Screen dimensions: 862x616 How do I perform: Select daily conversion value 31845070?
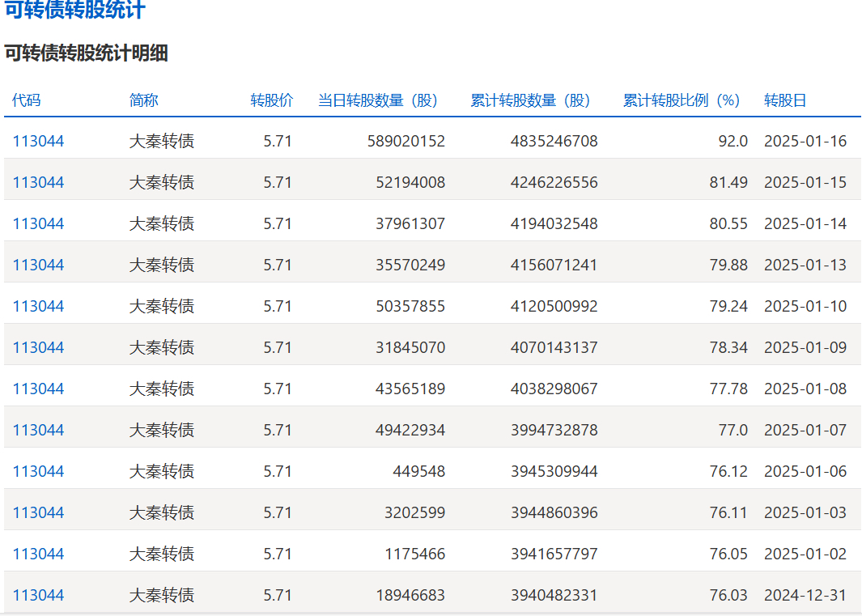[410, 347]
